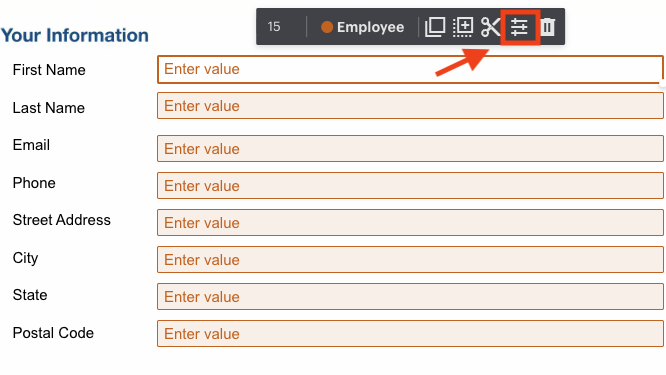
Task: Click the duplicate field icon in toolbar
Action: pyautogui.click(x=435, y=27)
